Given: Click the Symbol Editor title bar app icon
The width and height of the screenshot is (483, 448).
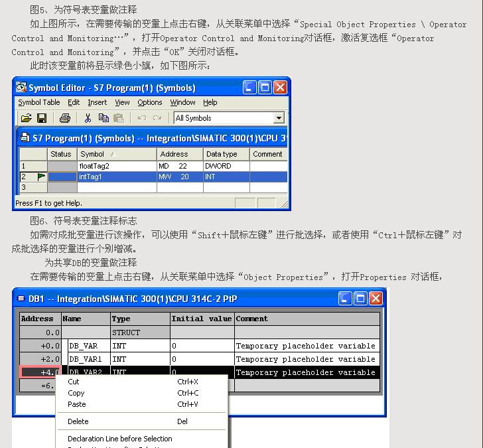Looking at the screenshot, I should pos(21,88).
